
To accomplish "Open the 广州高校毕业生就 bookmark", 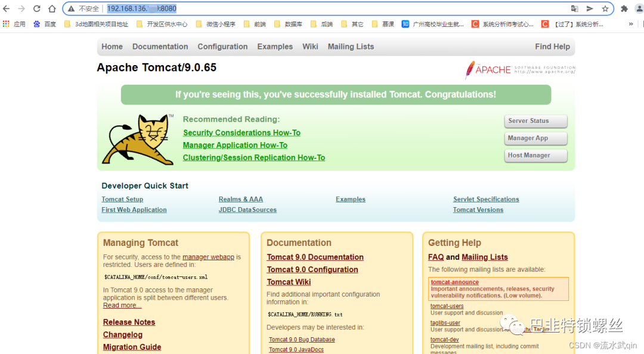I will pyautogui.click(x=432, y=24).
